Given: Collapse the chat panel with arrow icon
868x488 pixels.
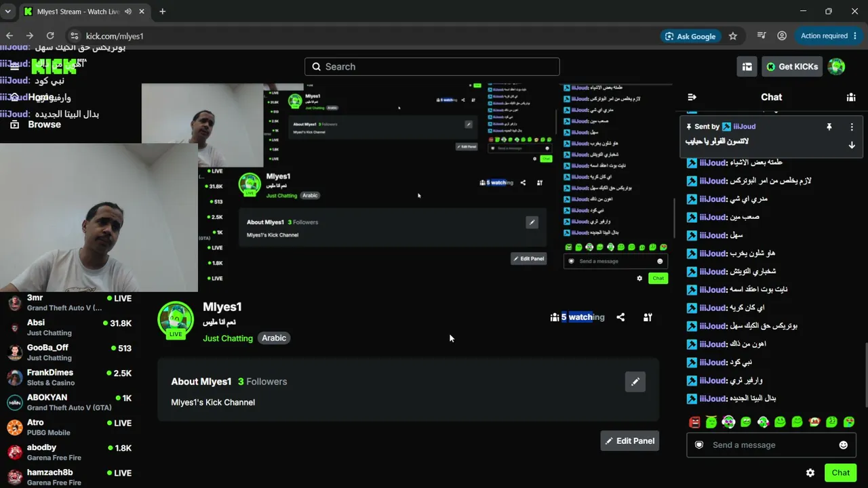Looking at the screenshot, I should pyautogui.click(x=692, y=97).
